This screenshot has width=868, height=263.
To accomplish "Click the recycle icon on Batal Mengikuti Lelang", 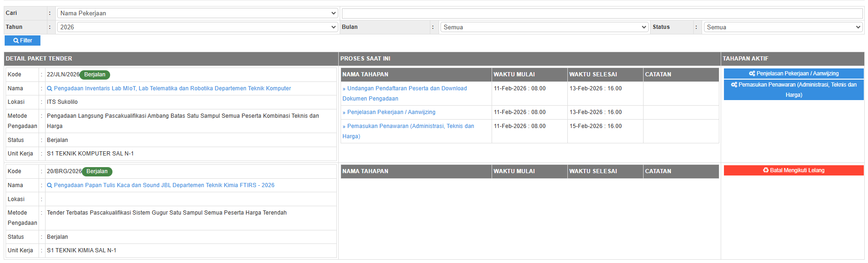I will (x=766, y=170).
